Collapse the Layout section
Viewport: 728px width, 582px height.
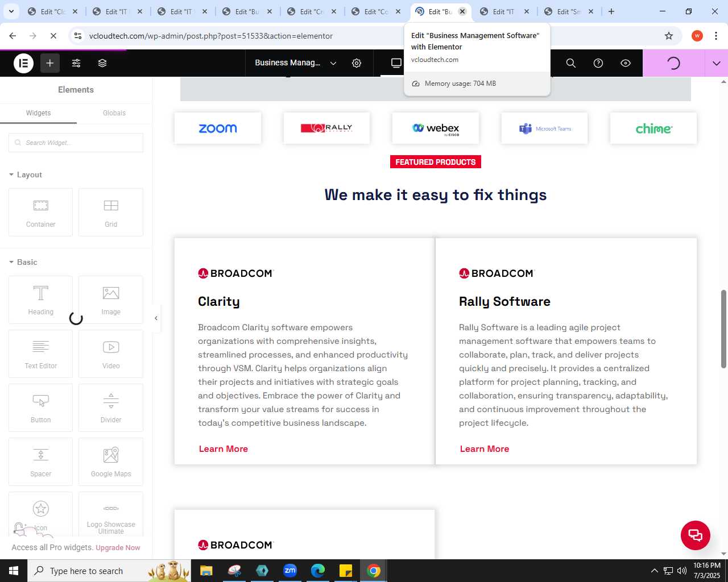26,174
